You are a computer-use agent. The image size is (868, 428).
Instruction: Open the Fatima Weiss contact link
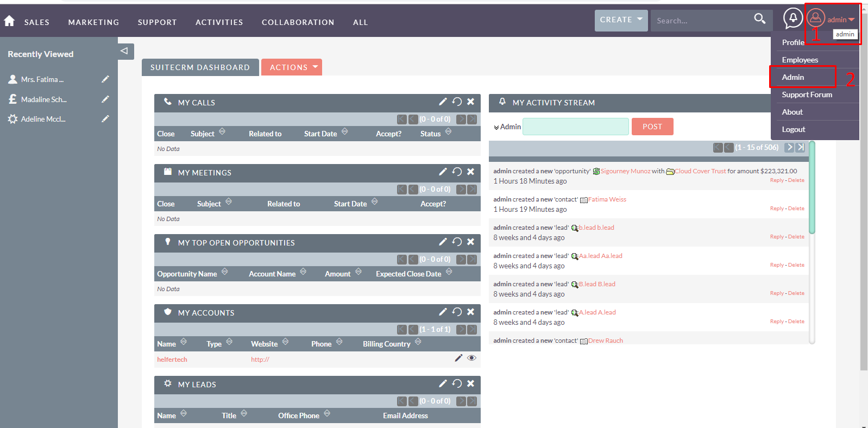point(607,199)
